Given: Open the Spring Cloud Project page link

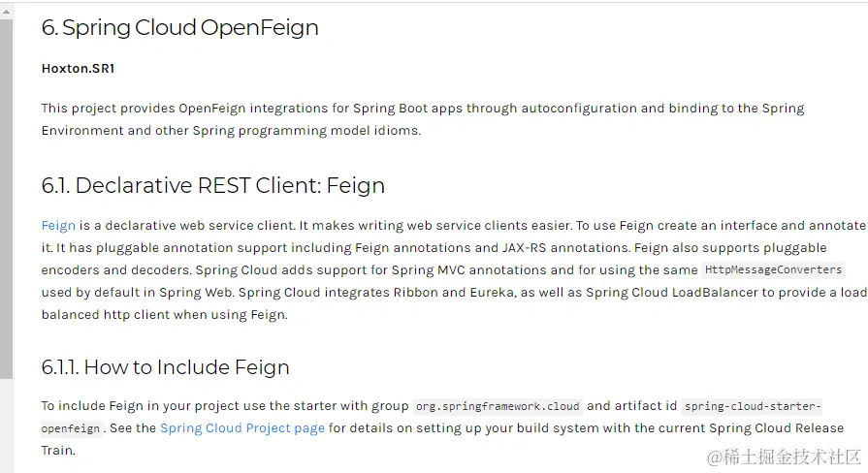Looking at the screenshot, I should point(242,428).
